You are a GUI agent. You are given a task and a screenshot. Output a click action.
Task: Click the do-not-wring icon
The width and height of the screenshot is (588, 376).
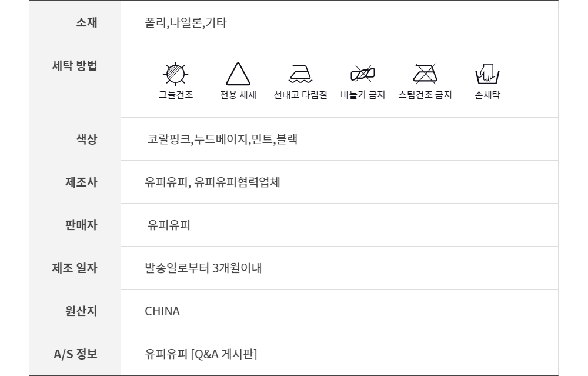(x=363, y=74)
